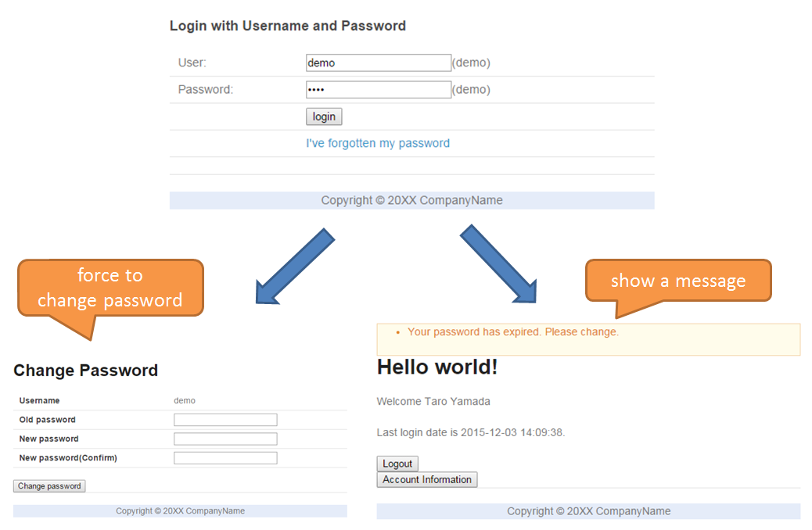Click the left-pointing blue arrow
812x530 pixels.
pos(295,266)
